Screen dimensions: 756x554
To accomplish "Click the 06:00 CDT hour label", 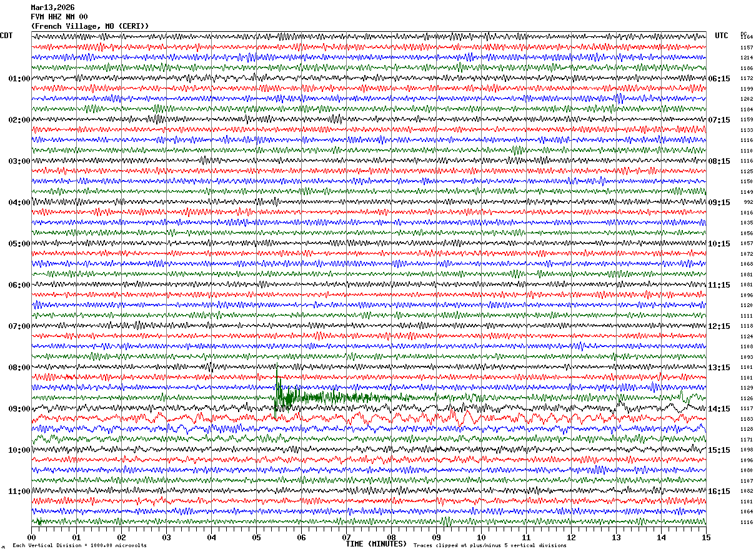I will coord(19,285).
